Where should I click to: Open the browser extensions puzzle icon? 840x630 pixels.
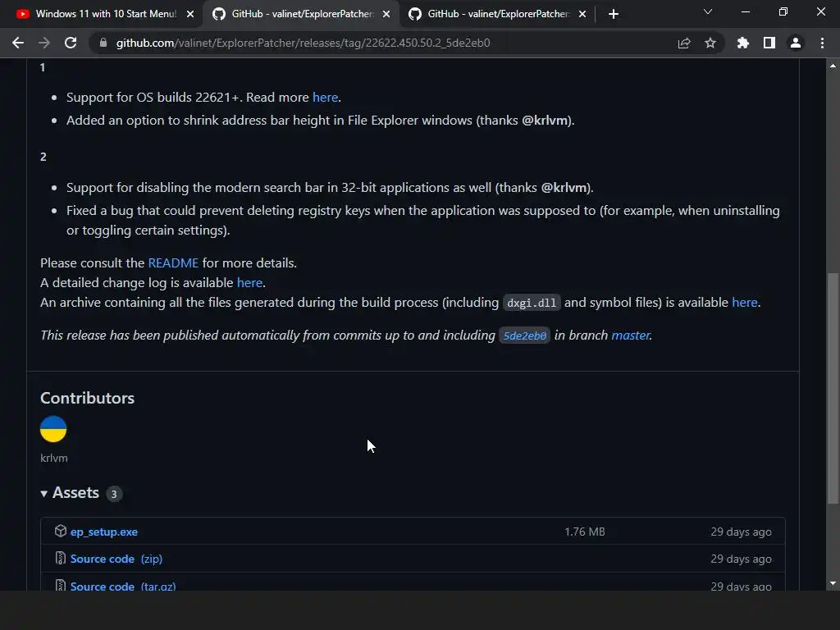(743, 43)
